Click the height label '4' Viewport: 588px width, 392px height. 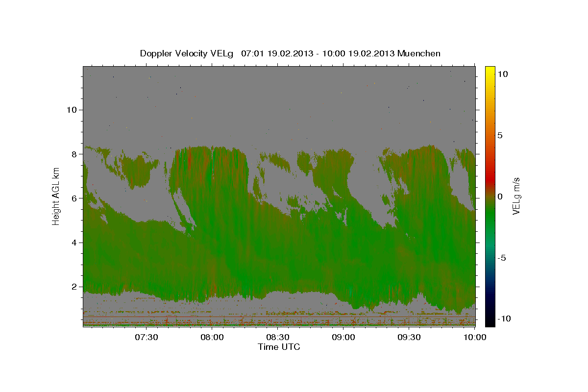pyautogui.click(x=74, y=243)
